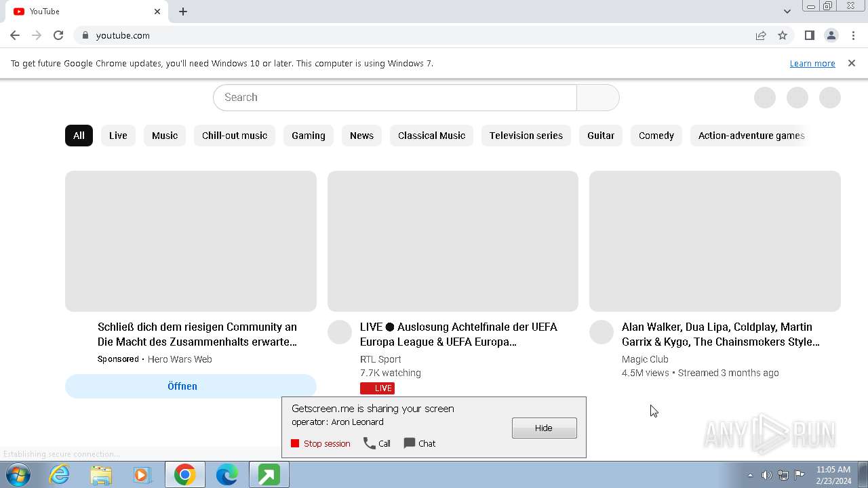Click the RTL Sport channel avatar
868x488 pixels.
pyautogui.click(x=340, y=332)
